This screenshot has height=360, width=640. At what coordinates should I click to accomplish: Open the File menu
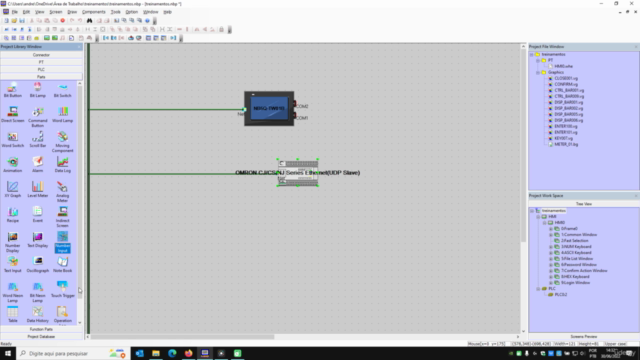[15, 12]
